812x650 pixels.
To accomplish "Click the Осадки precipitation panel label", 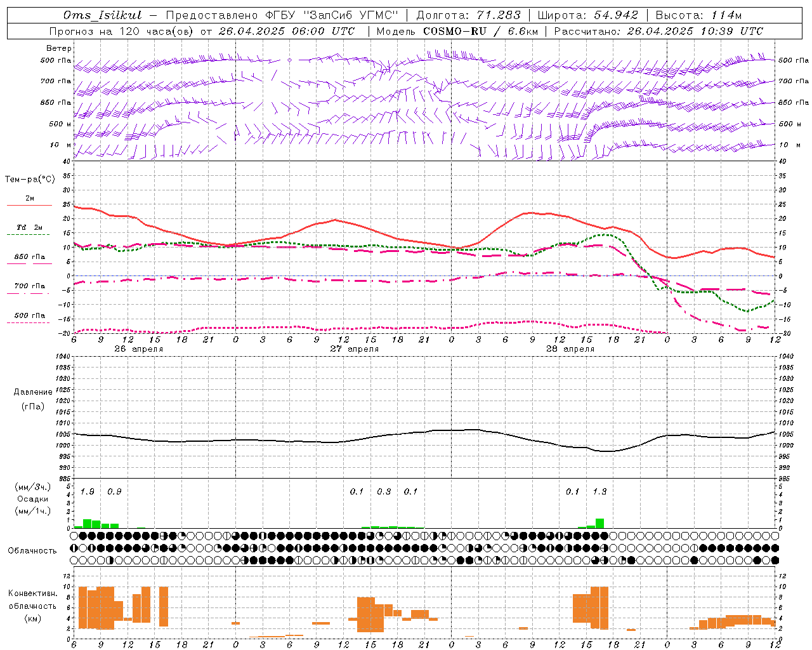I will click(32, 499).
